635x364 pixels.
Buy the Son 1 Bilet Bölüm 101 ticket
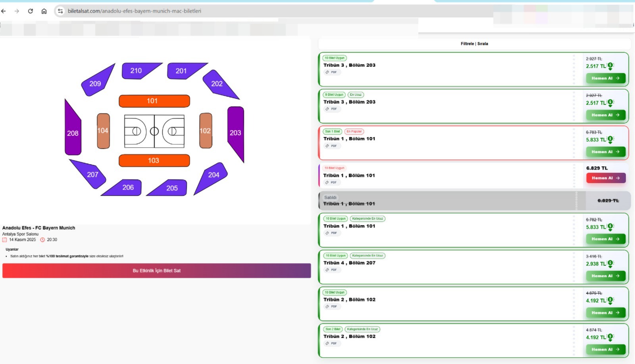pyautogui.click(x=606, y=152)
